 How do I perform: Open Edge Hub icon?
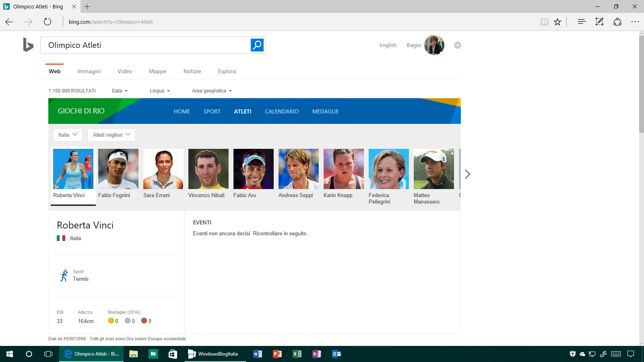click(582, 22)
